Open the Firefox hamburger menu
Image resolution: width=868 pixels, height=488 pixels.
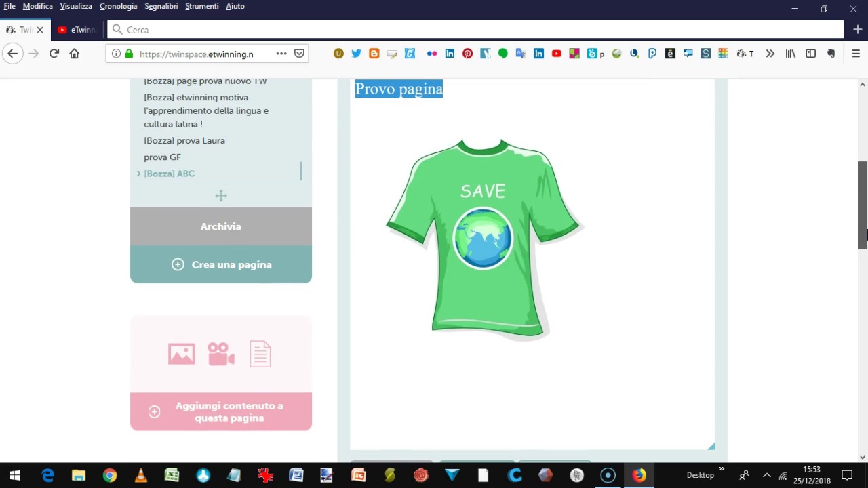856,54
